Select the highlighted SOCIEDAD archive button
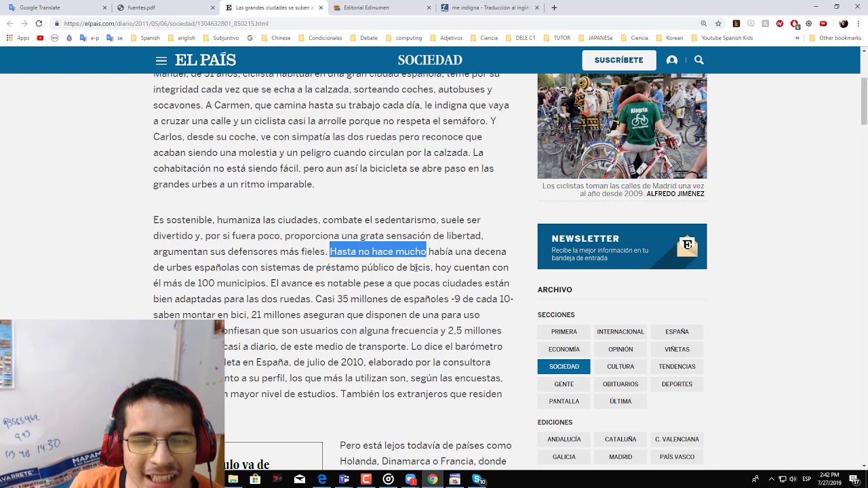 tap(564, 367)
